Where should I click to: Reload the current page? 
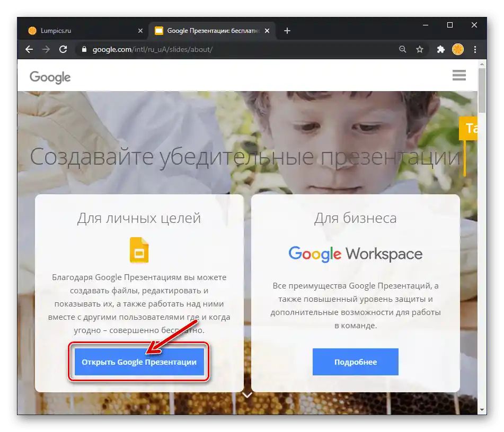point(63,49)
